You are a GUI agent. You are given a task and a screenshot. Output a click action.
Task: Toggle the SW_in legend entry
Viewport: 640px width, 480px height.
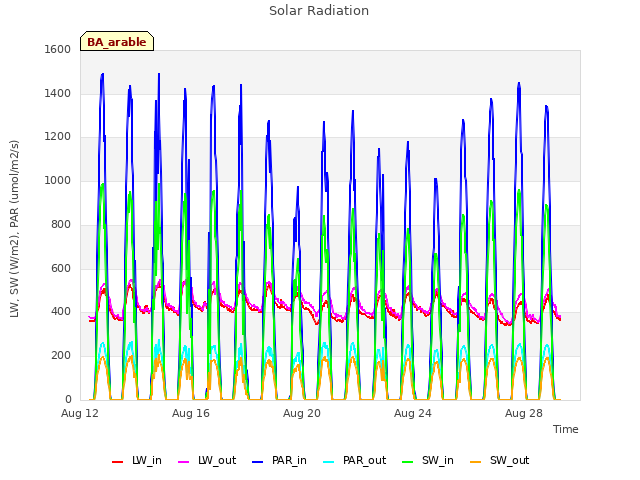(428, 460)
